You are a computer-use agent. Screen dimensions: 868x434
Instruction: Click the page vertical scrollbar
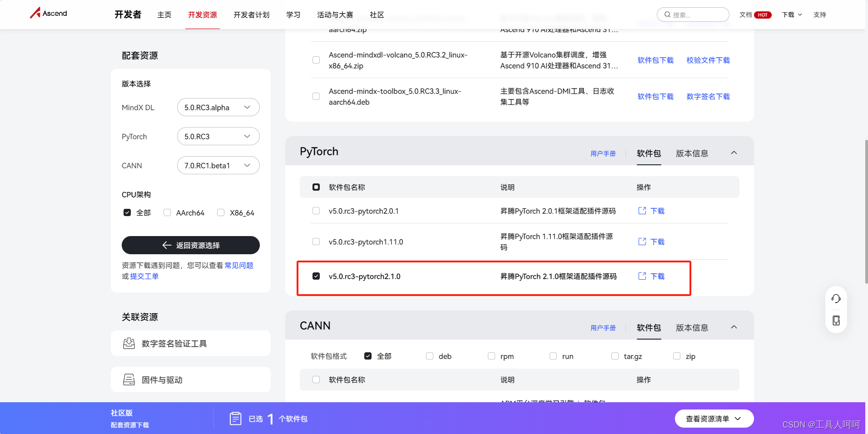(x=866, y=212)
